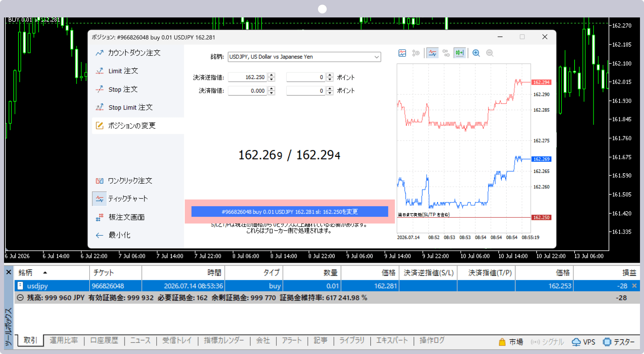Select the usdjpy position row
The image size is (644, 354).
327,286
